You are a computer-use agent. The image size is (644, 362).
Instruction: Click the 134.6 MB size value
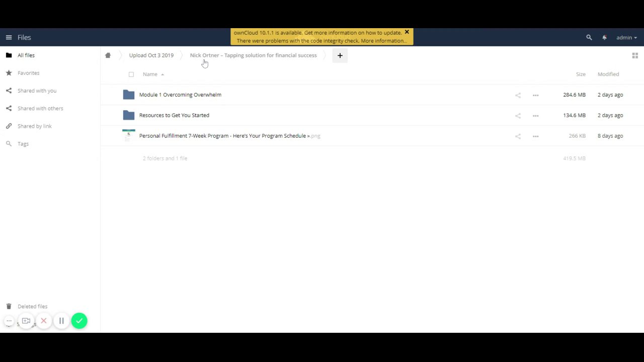coord(574,115)
